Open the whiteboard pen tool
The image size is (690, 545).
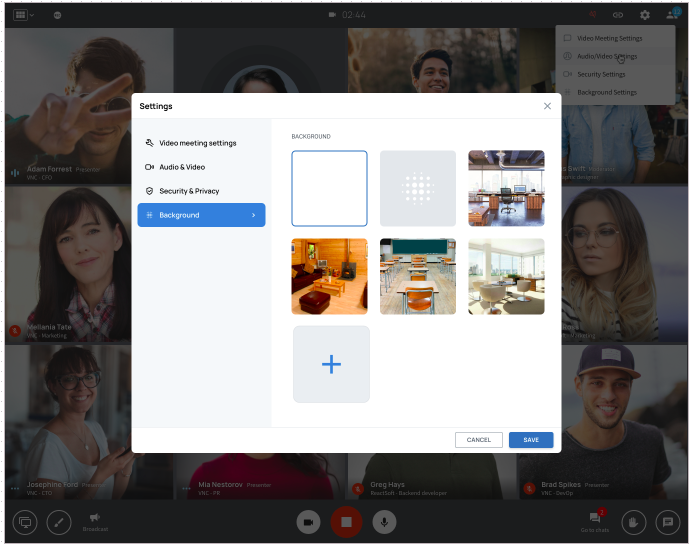(x=59, y=523)
